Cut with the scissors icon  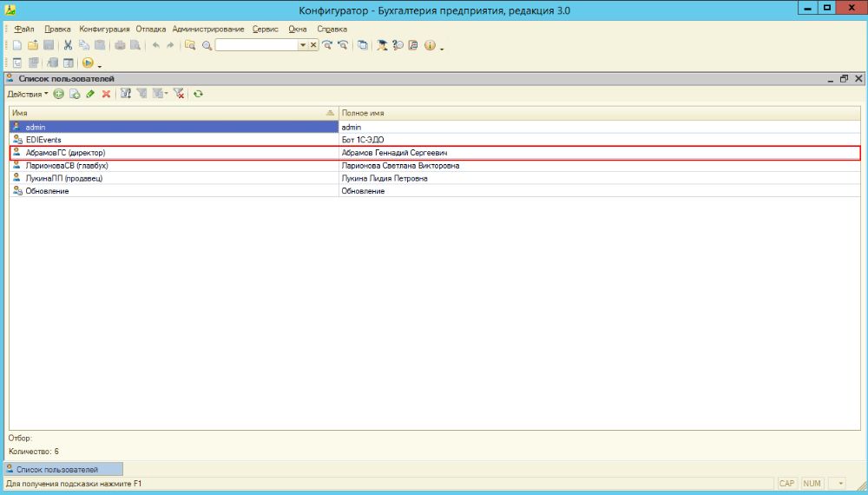[x=68, y=45]
